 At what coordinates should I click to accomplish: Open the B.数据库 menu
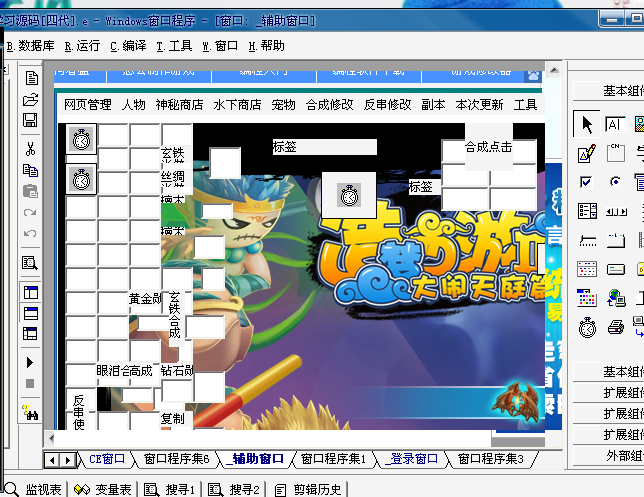[x=31, y=46]
